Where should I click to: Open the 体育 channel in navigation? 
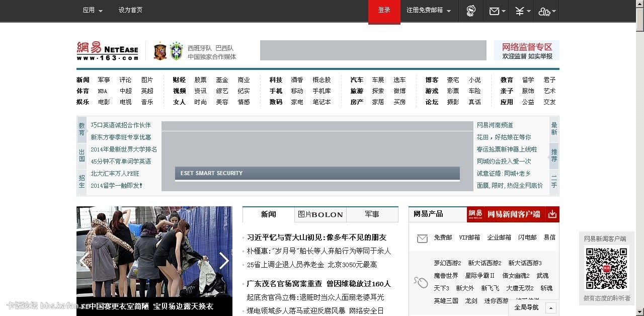tap(83, 91)
